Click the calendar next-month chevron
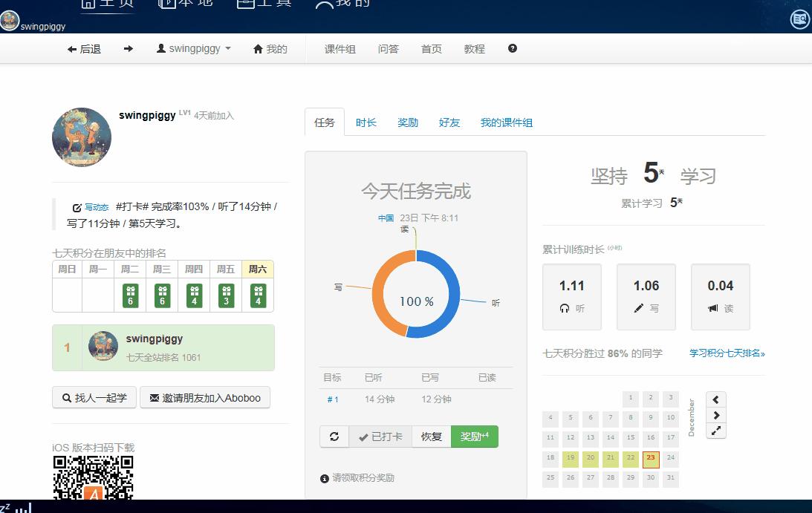This screenshot has height=513, width=812. [x=715, y=415]
